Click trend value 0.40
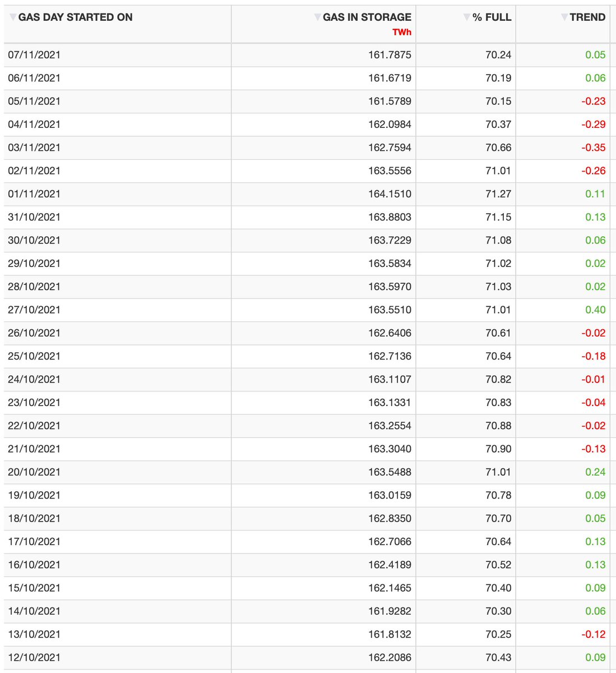 (595, 310)
